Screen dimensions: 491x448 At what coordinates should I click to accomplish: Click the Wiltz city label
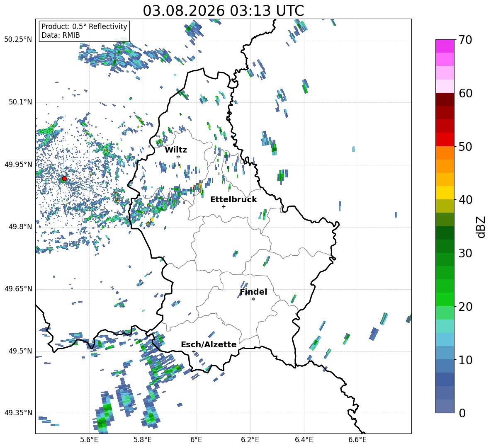[176, 150]
